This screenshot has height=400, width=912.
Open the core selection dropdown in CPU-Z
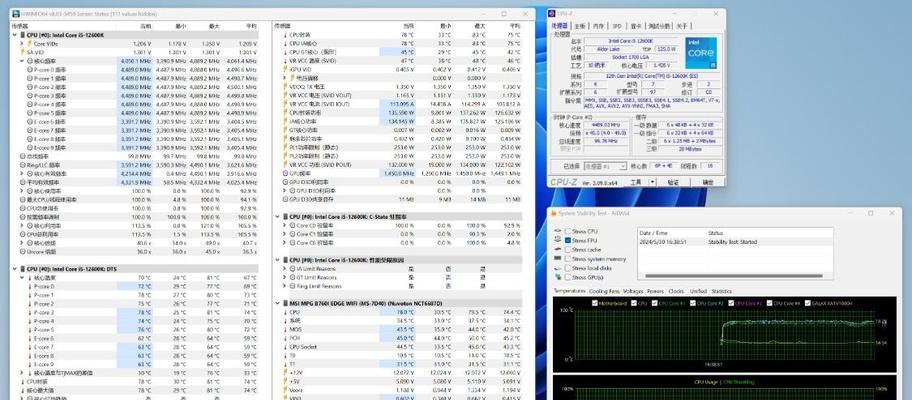(x=605, y=166)
